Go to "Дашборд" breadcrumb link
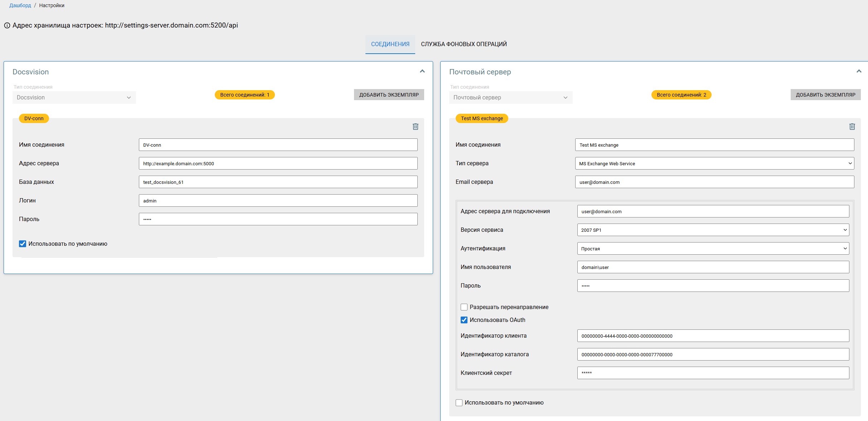 click(x=20, y=5)
